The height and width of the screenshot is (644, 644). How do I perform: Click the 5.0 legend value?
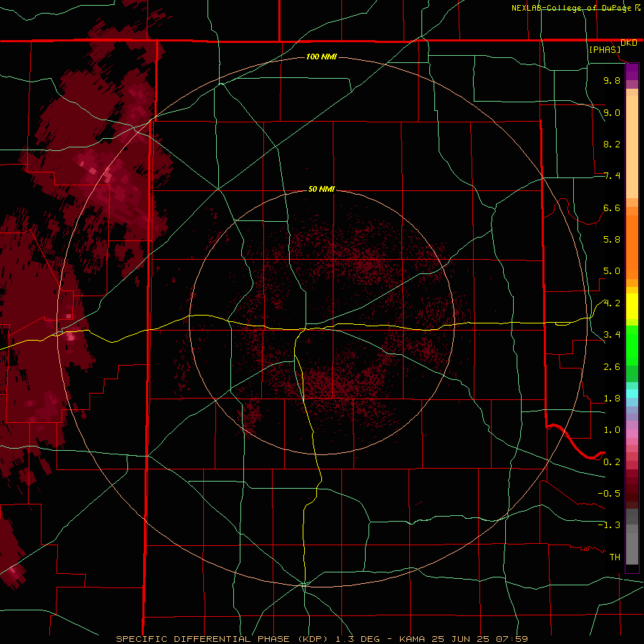(x=612, y=271)
